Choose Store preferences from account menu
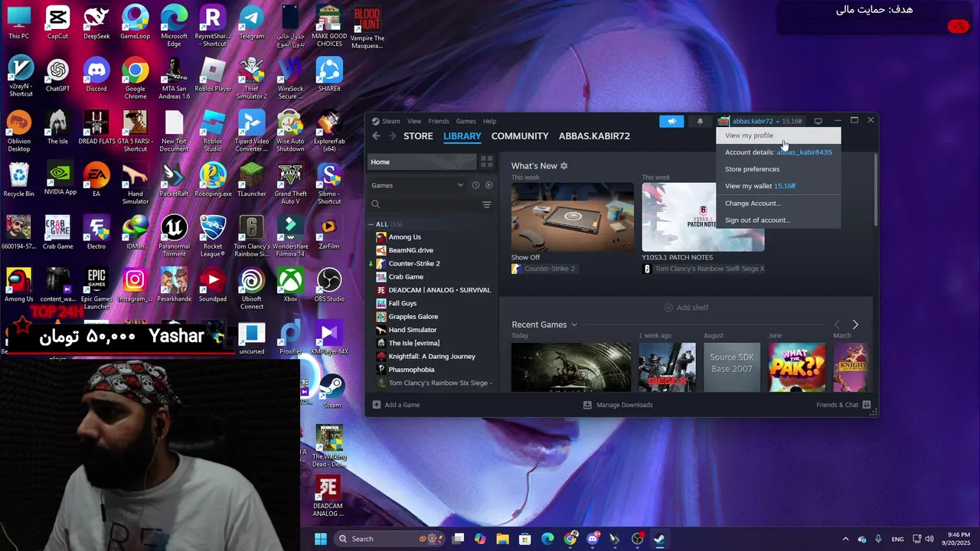The height and width of the screenshot is (551, 980). click(778, 169)
